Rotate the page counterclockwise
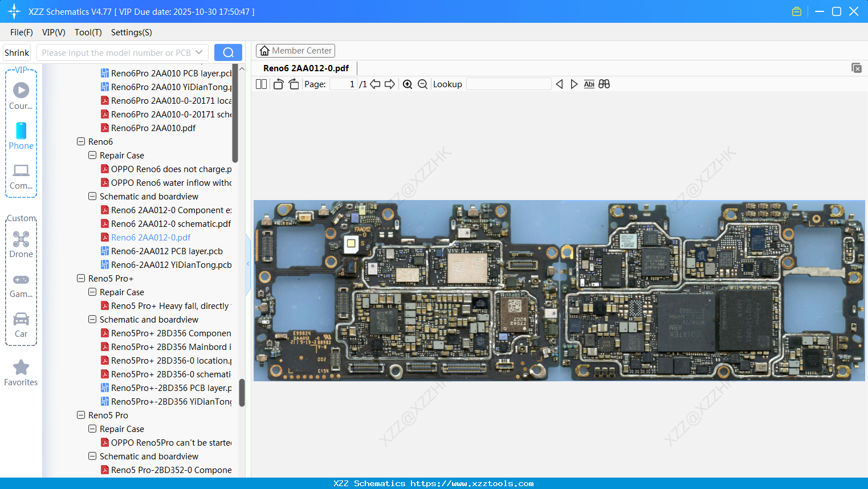 pos(278,84)
